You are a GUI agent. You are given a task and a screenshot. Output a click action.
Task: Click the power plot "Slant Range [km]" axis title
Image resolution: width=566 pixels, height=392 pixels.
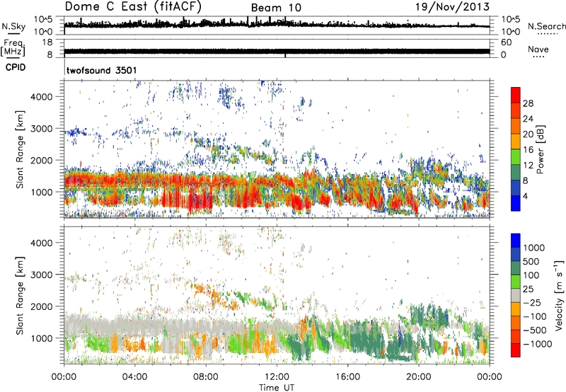[19, 149]
